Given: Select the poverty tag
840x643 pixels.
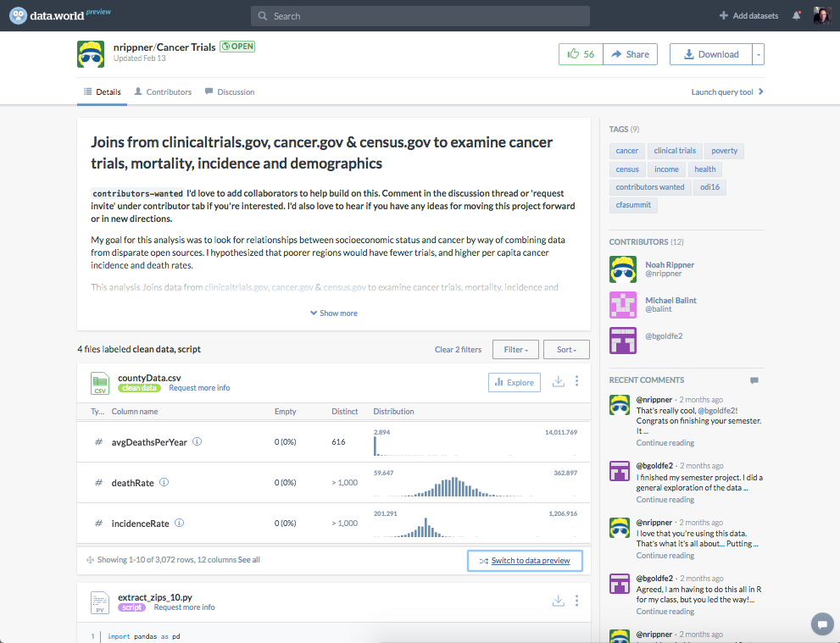Looking at the screenshot, I should [724, 151].
